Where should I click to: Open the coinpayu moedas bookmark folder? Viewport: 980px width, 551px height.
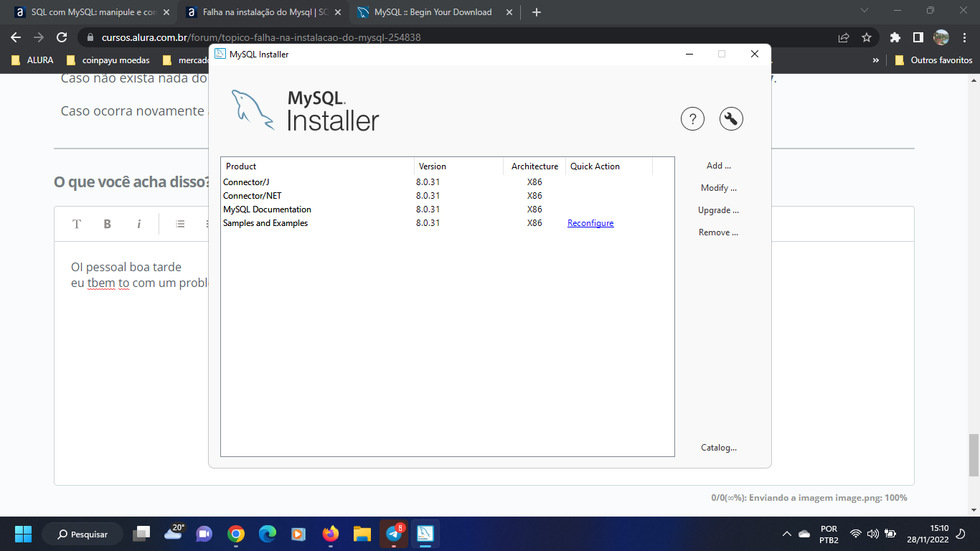[x=108, y=60]
